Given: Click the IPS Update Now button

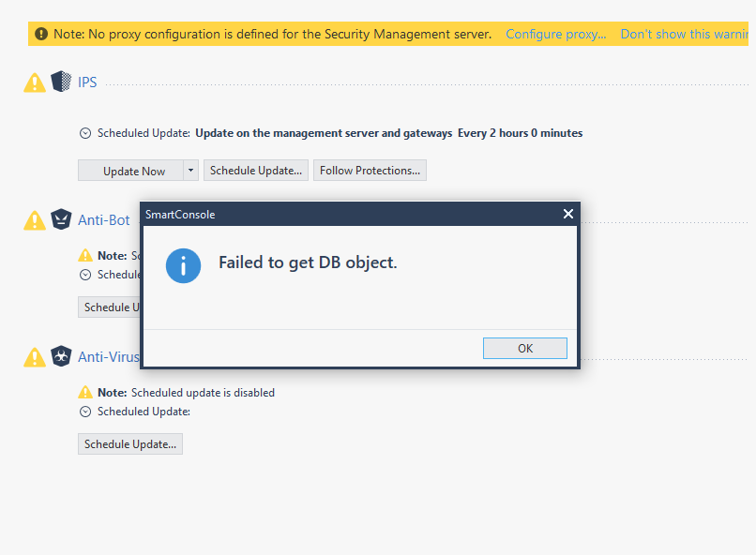Looking at the screenshot, I should click(133, 171).
